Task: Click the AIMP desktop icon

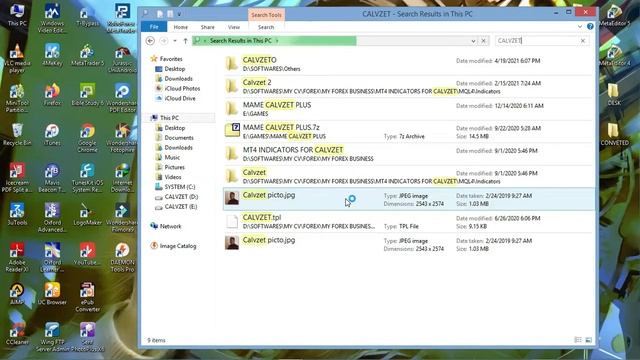Action: 17,294
